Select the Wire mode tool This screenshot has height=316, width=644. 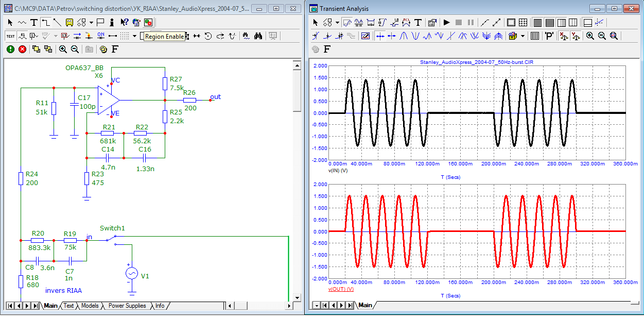tap(45, 22)
